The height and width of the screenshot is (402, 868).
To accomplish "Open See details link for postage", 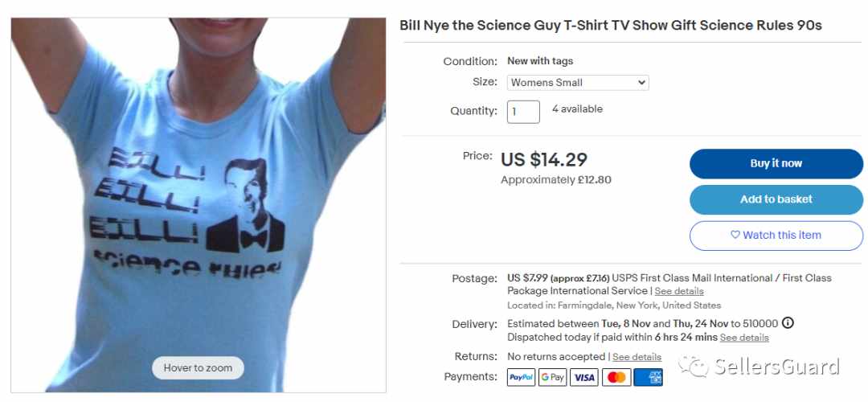I will [x=678, y=291].
